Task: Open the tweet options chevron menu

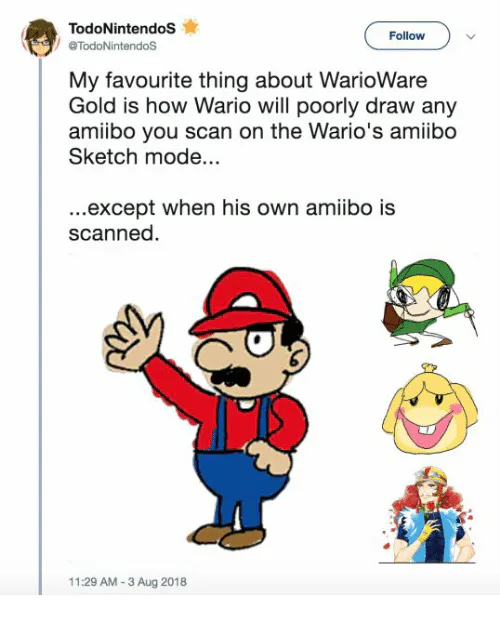Action: click(471, 37)
